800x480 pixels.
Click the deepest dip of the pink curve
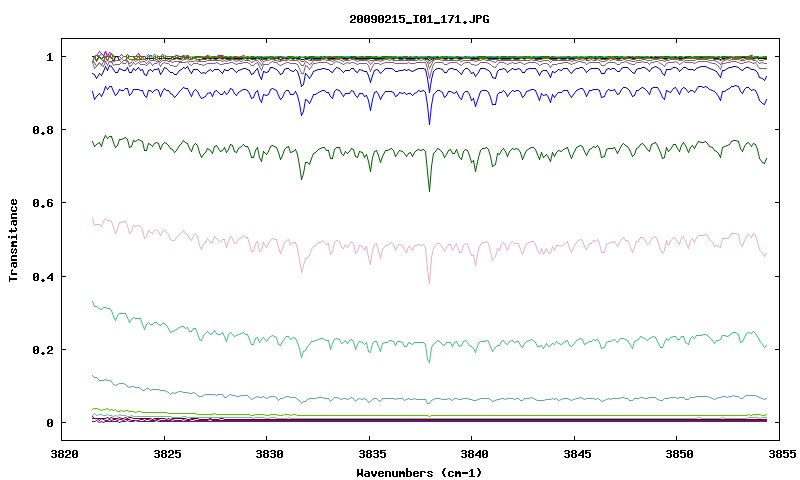point(429,282)
